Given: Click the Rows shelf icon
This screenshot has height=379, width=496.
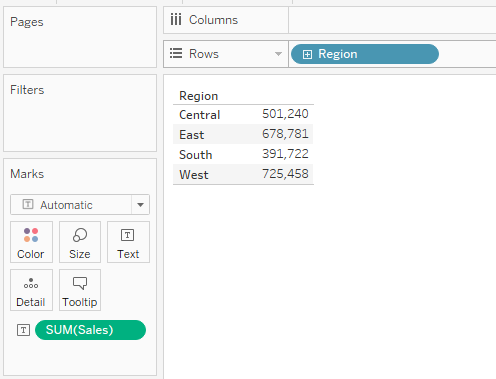Looking at the screenshot, I should pos(176,53).
